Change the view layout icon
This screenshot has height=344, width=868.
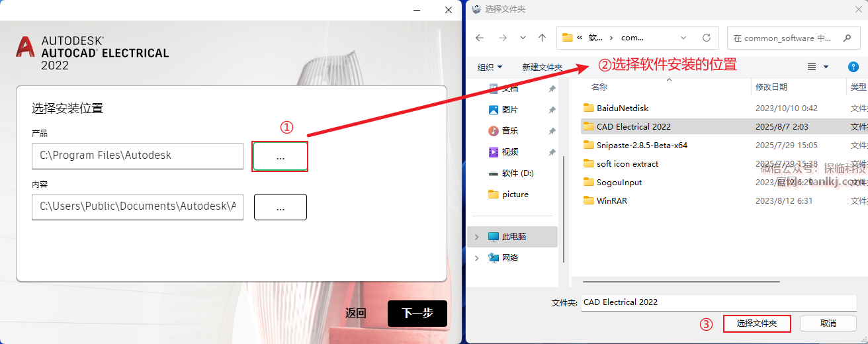tap(812, 67)
